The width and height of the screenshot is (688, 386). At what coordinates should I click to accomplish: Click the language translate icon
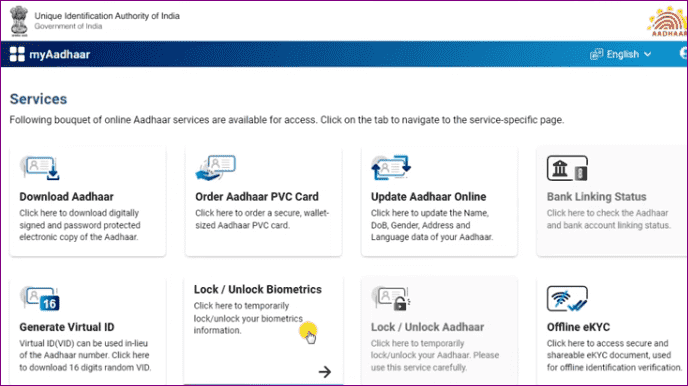click(x=596, y=54)
